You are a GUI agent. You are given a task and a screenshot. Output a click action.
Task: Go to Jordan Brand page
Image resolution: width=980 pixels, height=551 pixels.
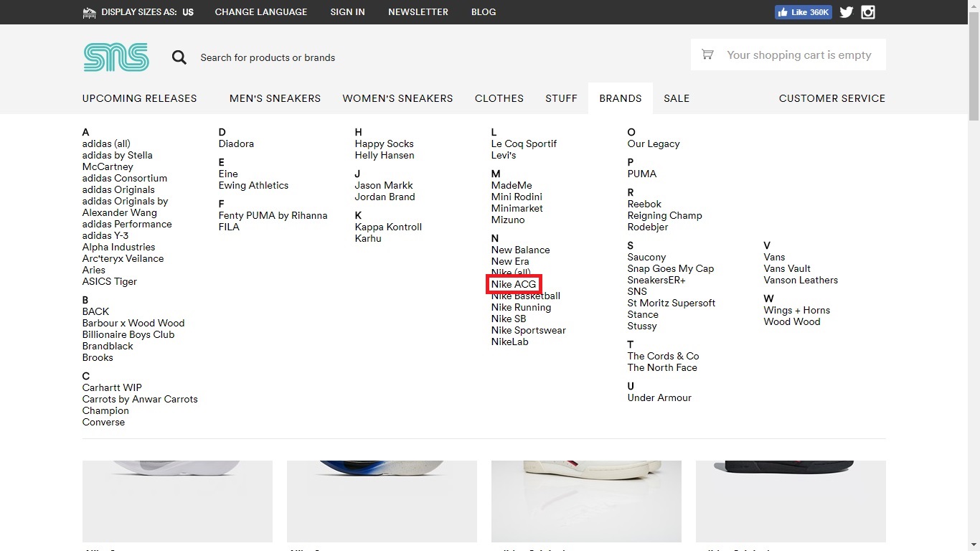[x=385, y=197]
